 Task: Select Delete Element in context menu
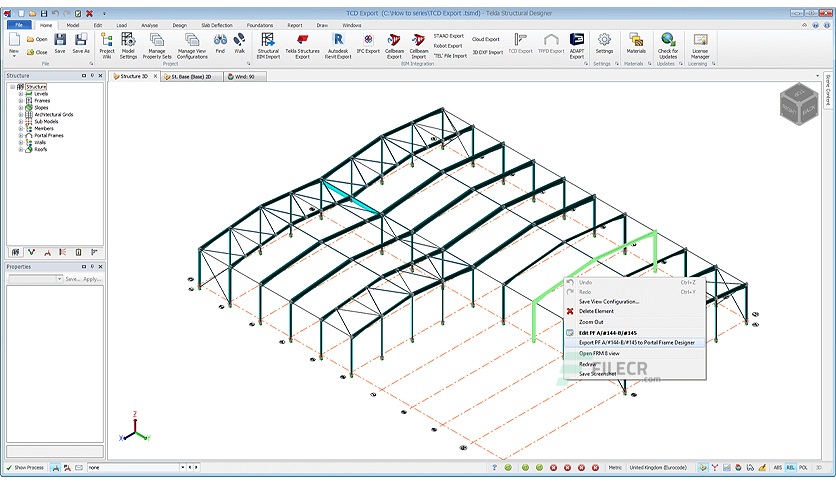point(596,311)
